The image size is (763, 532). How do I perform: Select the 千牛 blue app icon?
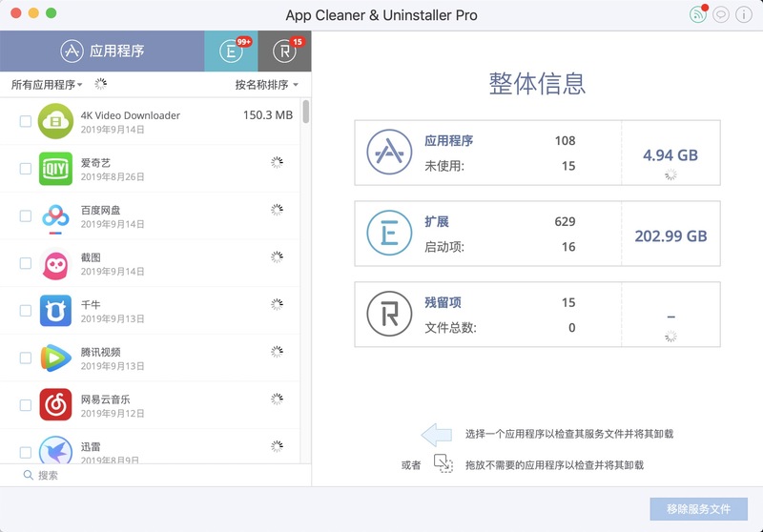[x=55, y=310]
